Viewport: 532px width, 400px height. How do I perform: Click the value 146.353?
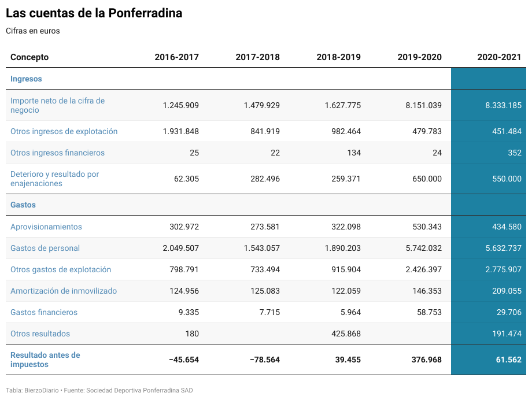coord(427,291)
